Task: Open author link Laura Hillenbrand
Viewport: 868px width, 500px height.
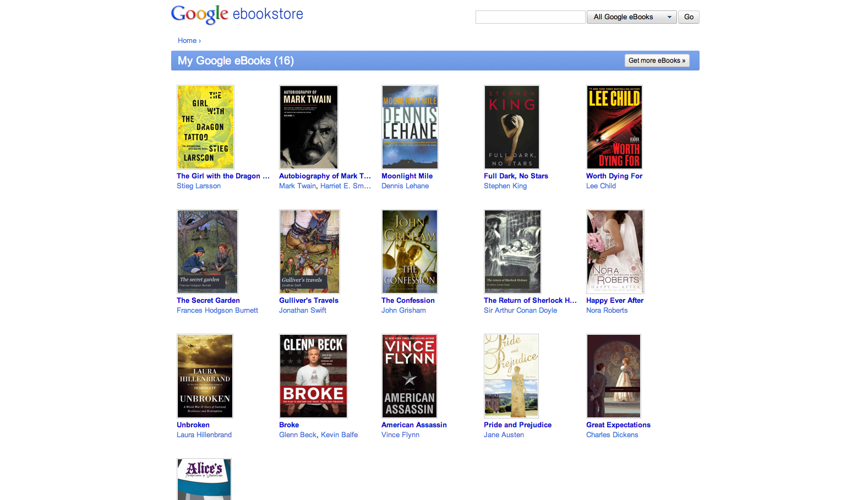Action: tap(204, 435)
